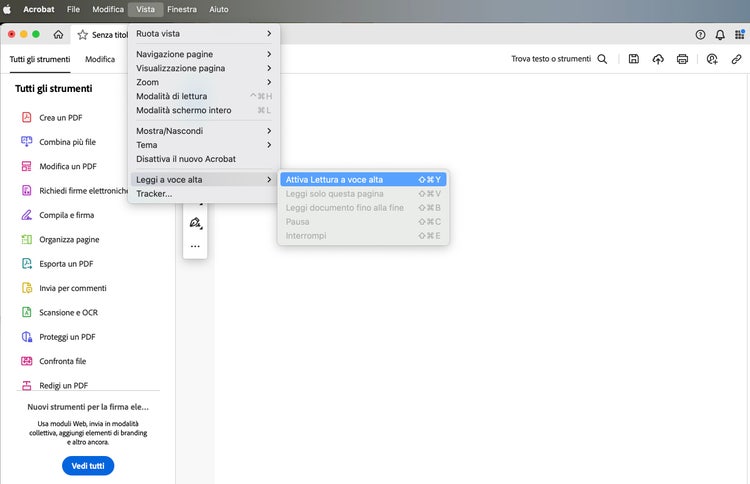The image size is (750, 484).
Task: Expand the Visualizzazione pagina submenu
Action: (204, 68)
